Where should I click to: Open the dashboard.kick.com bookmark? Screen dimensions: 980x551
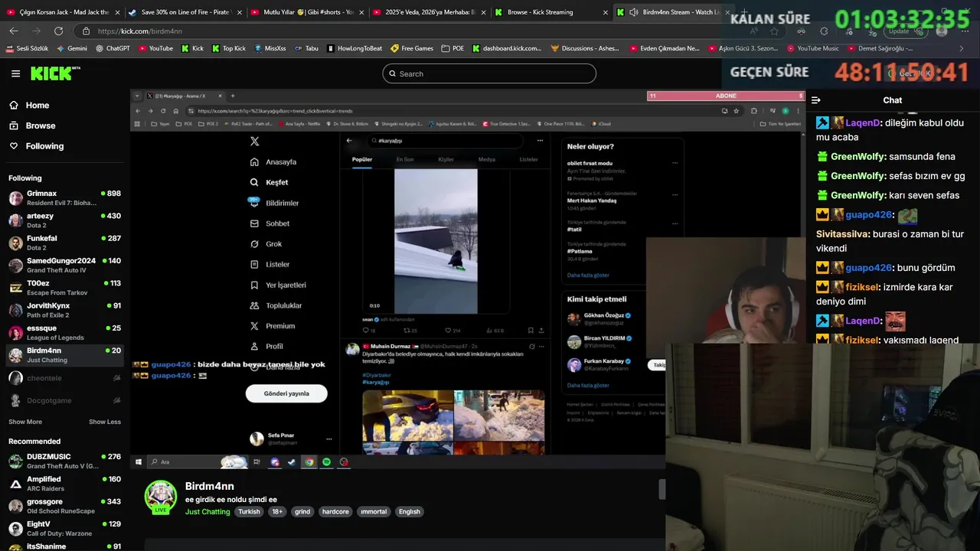506,48
